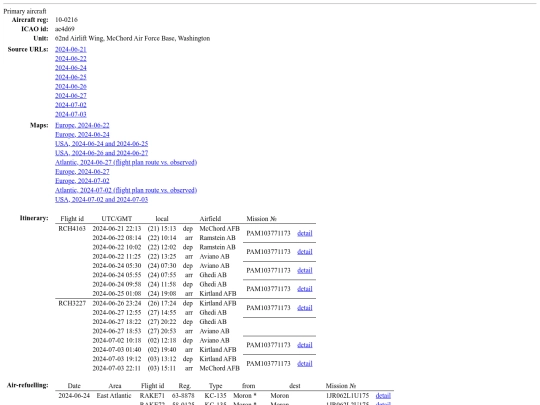The image size is (540, 405).
Task: View detail for 2024-06-26 Kirtland to Ghedi leg
Action: [x=305, y=308]
